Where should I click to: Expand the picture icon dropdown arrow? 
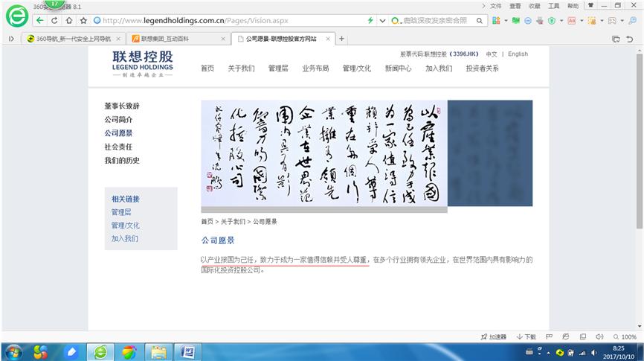622,21
